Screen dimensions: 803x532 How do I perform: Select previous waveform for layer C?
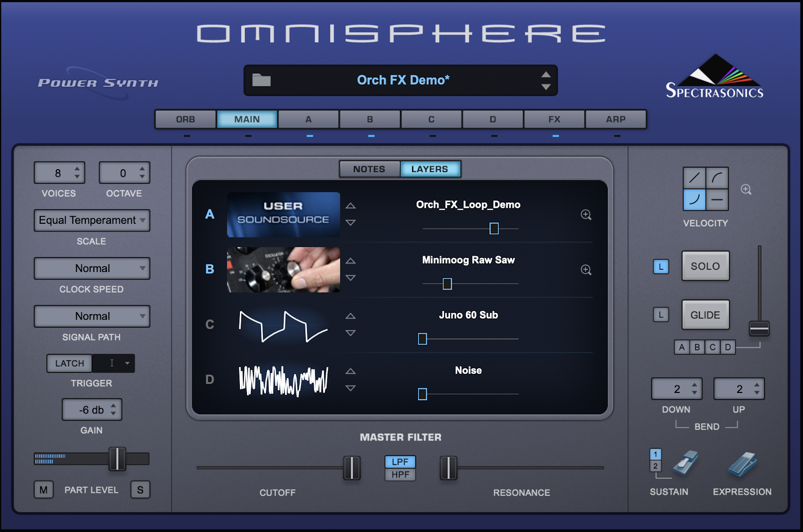click(350, 316)
